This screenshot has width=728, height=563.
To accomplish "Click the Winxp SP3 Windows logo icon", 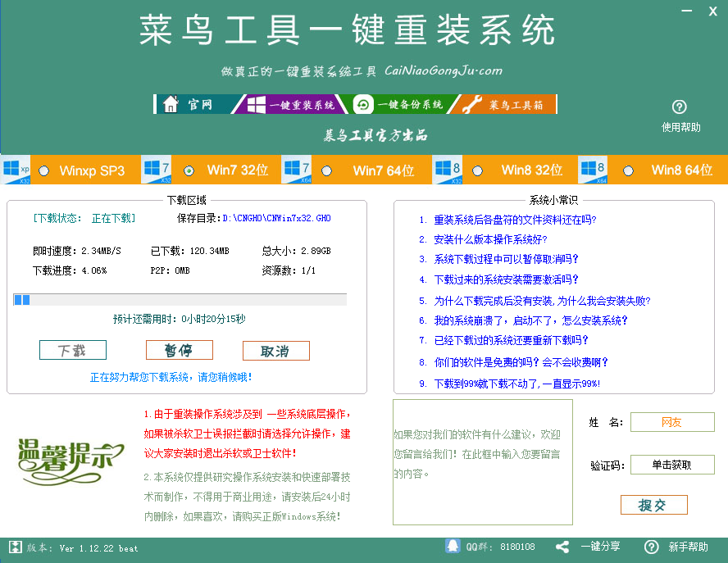I will coord(16,170).
